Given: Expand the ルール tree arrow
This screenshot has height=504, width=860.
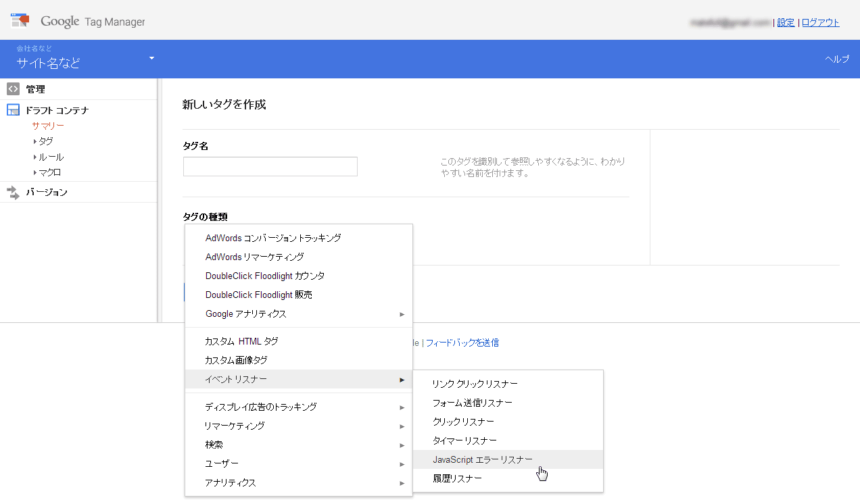Looking at the screenshot, I should (34, 157).
